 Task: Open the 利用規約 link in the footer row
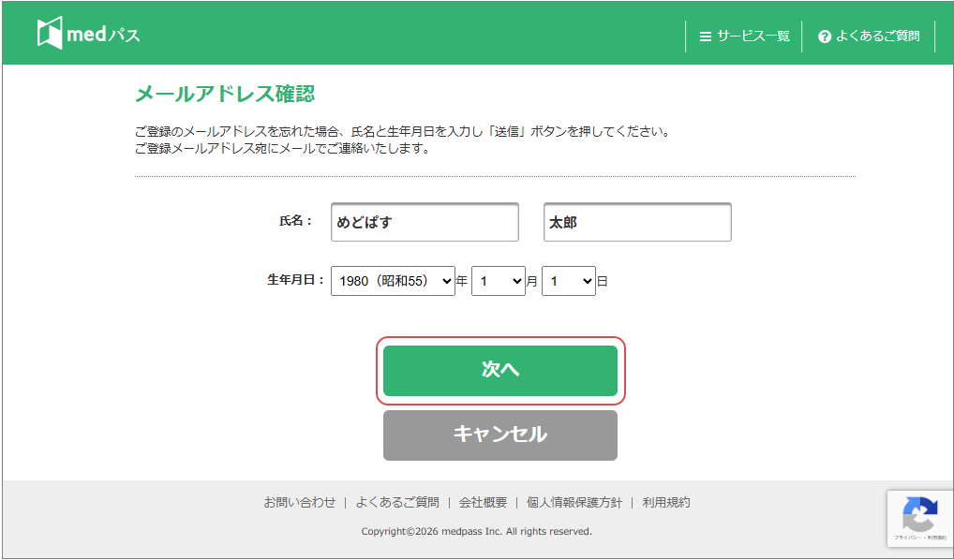click(x=665, y=502)
